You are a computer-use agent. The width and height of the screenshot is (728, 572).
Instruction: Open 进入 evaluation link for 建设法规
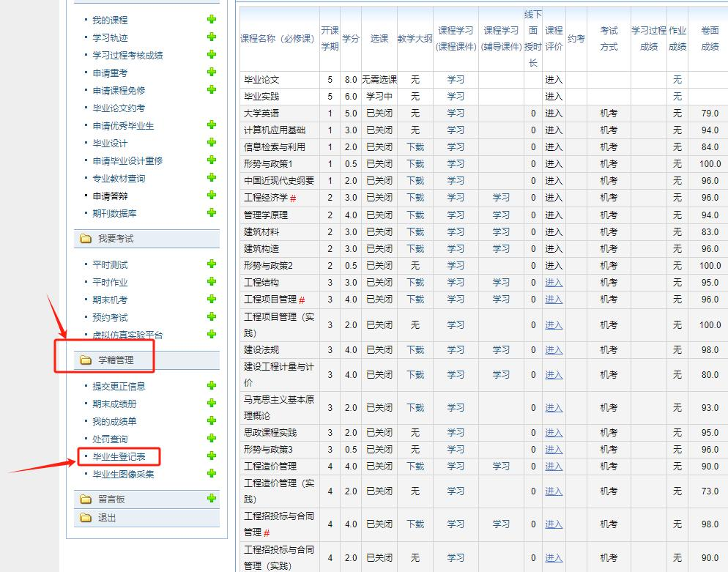(x=554, y=350)
